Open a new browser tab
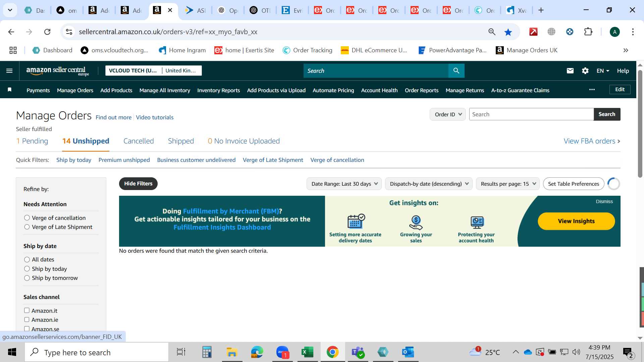The width and height of the screenshot is (644, 362). pos(541,10)
